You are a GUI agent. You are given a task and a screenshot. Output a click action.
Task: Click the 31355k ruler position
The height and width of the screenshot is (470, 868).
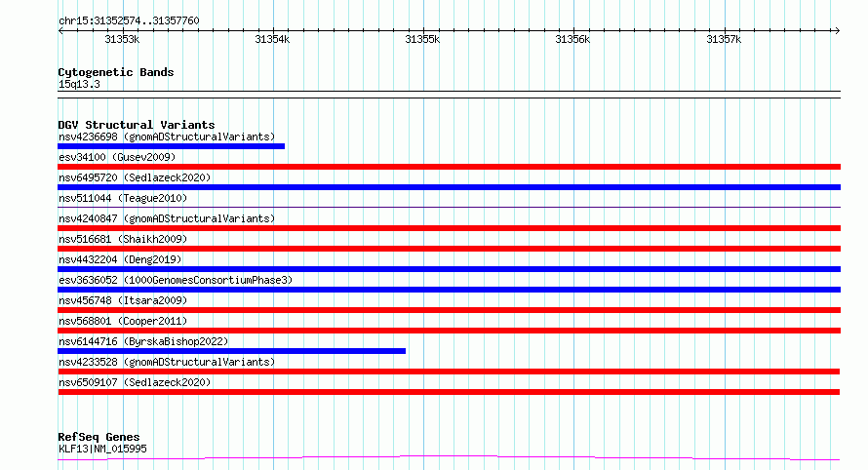(423, 39)
